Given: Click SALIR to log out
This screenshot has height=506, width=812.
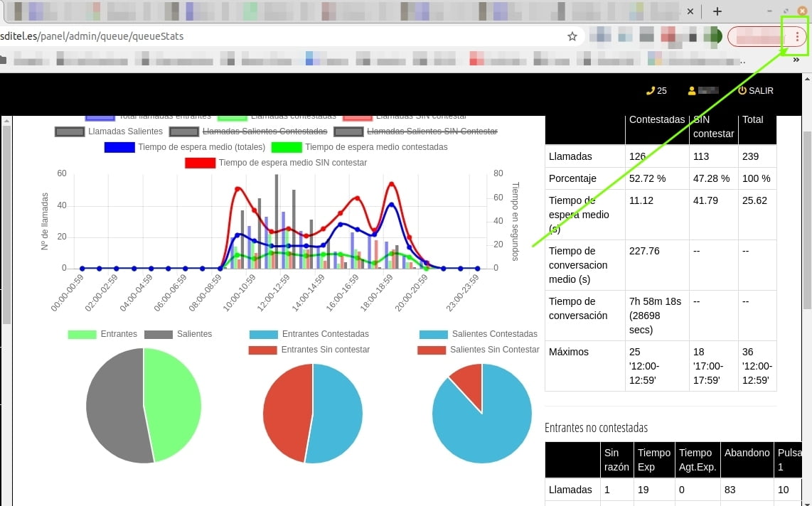Looking at the screenshot, I should coord(761,91).
